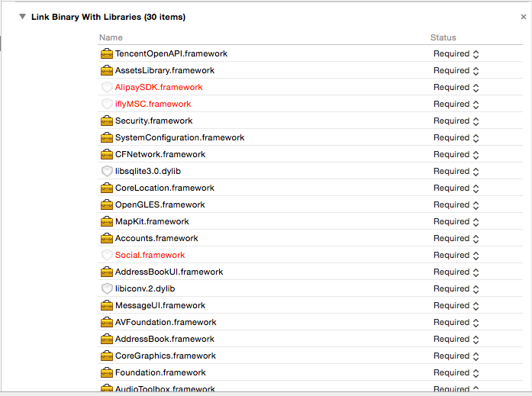The height and width of the screenshot is (396, 532).
Task: Open Status popup for CoreGraphics.framework
Action: tap(456, 356)
